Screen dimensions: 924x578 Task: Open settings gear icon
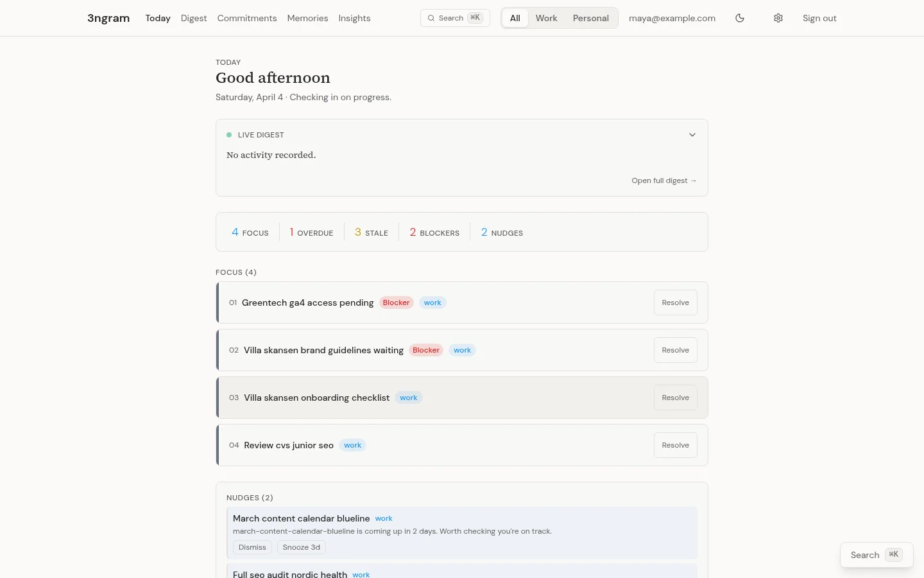[778, 18]
